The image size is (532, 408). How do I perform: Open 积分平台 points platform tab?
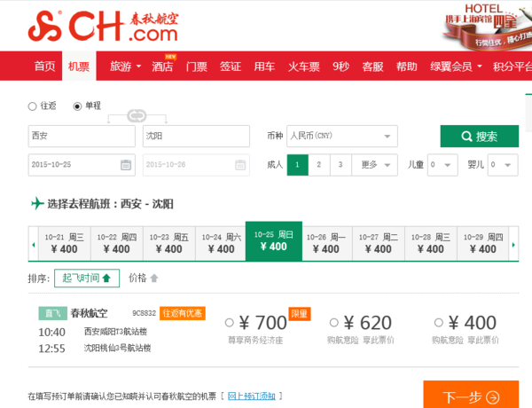pos(512,67)
